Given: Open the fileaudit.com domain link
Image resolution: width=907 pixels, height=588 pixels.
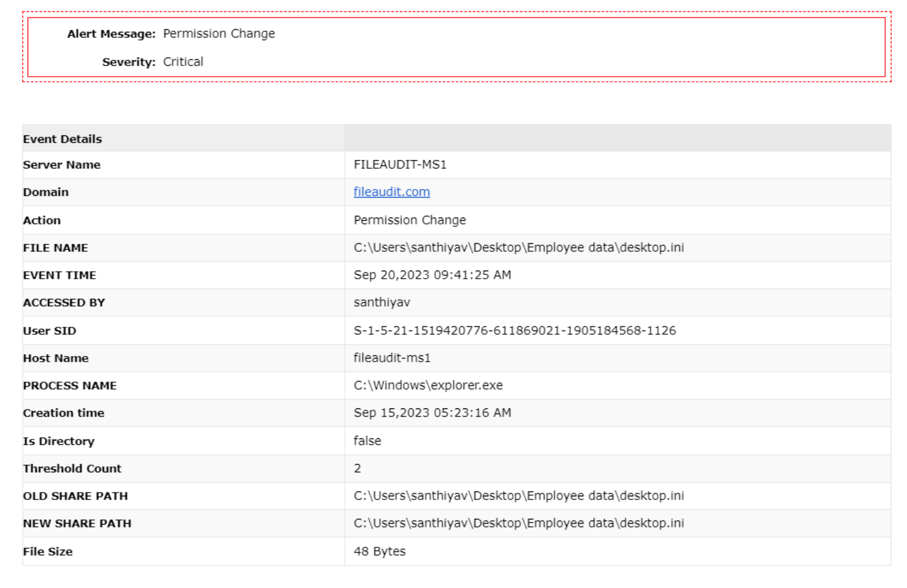Looking at the screenshot, I should click(x=391, y=192).
